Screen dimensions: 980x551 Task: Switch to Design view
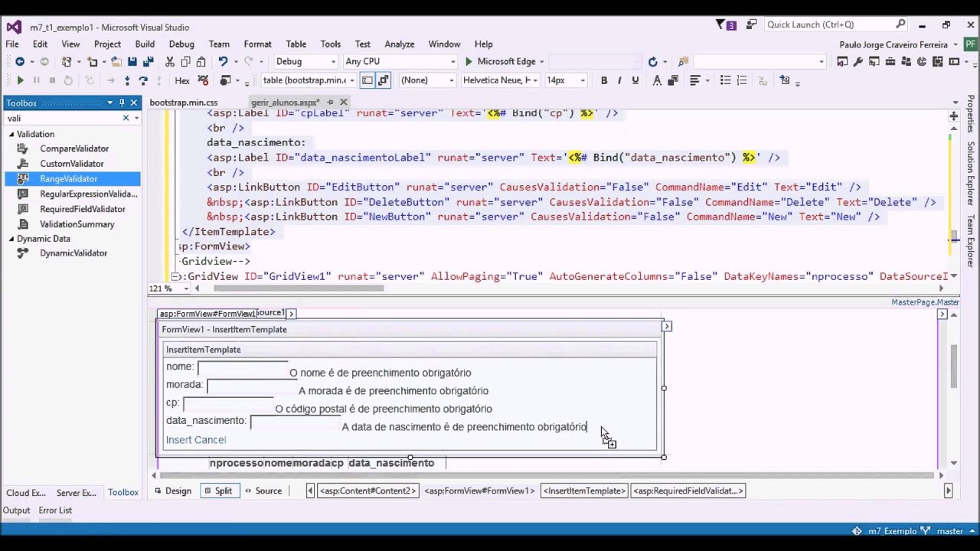click(172, 491)
